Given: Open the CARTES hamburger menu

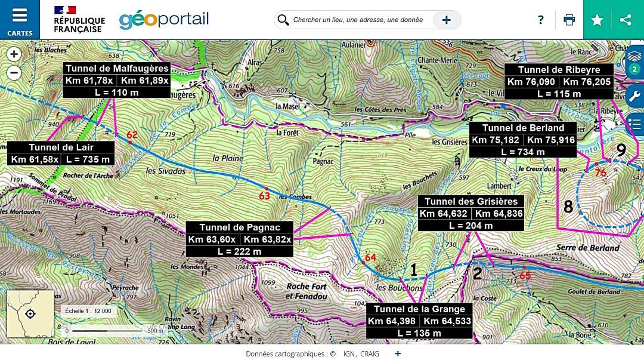Looking at the screenshot, I should point(20,19).
